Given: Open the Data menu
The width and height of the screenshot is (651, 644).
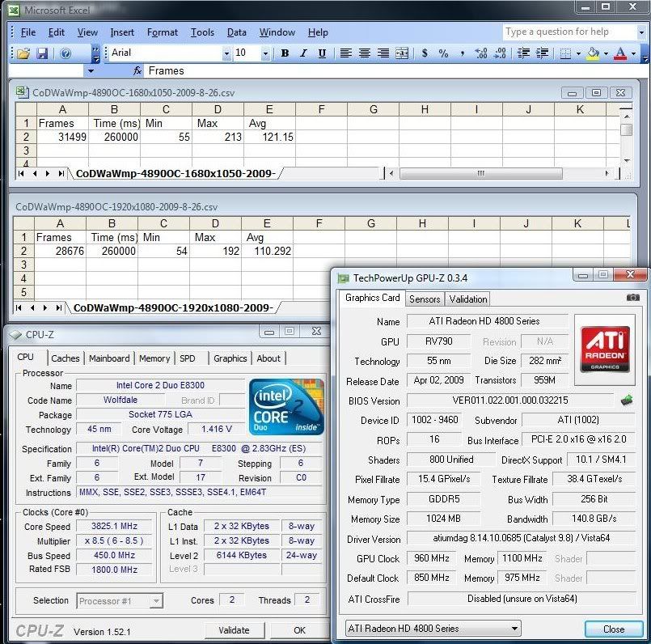Looking at the screenshot, I should (x=237, y=32).
